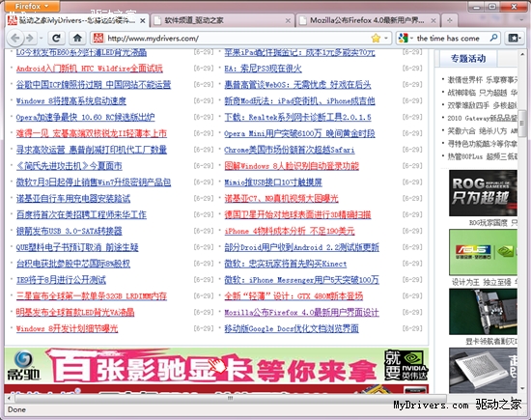Open the bookmarks toolbar button at far right
The width and height of the screenshot is (531, 420).
[x=514, y=38]
